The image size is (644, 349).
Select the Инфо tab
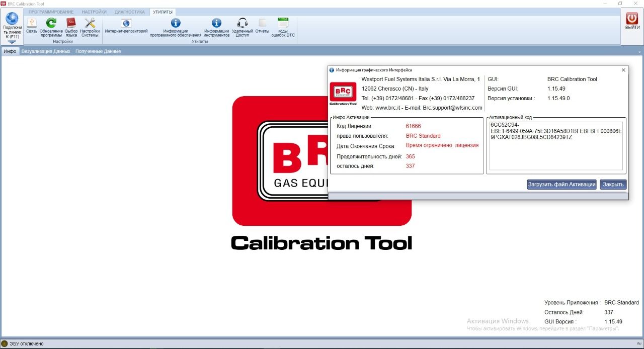click(10, 51)
